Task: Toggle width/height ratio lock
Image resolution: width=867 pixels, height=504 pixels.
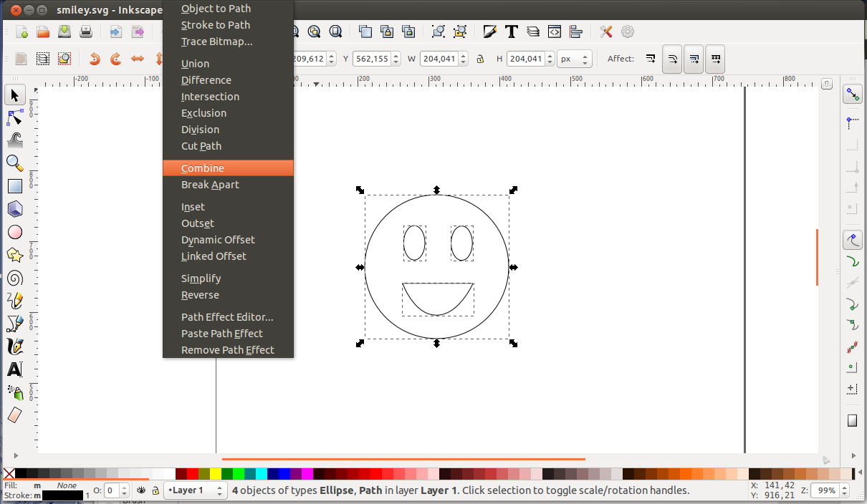Action: (x=480, y=59)
